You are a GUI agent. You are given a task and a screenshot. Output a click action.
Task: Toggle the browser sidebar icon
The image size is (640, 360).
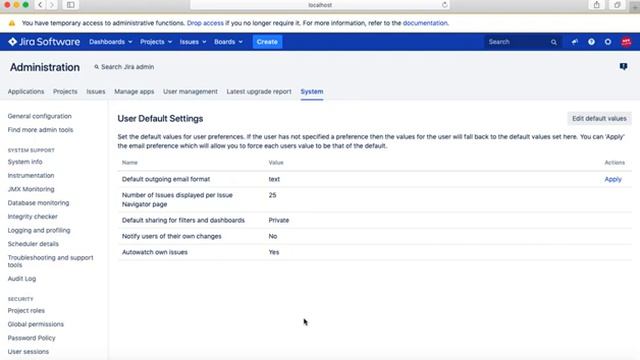click(x=71, y=5)
